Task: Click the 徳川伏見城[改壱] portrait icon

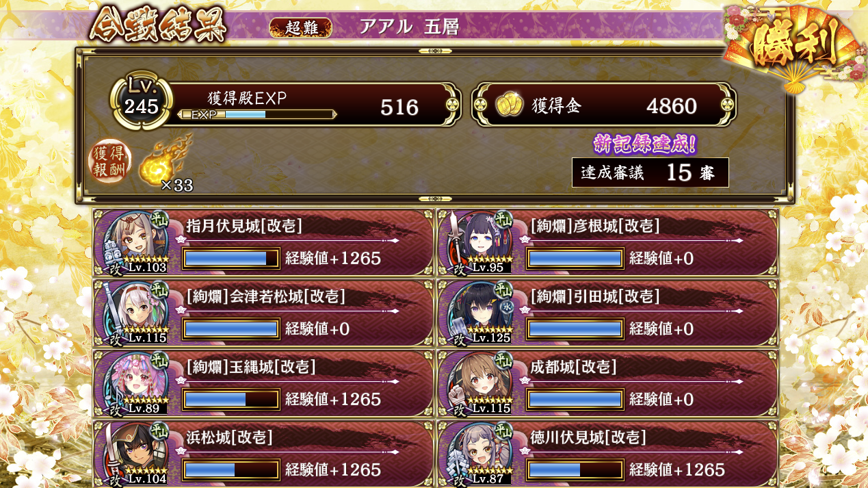Action: (x=481, y=453)
